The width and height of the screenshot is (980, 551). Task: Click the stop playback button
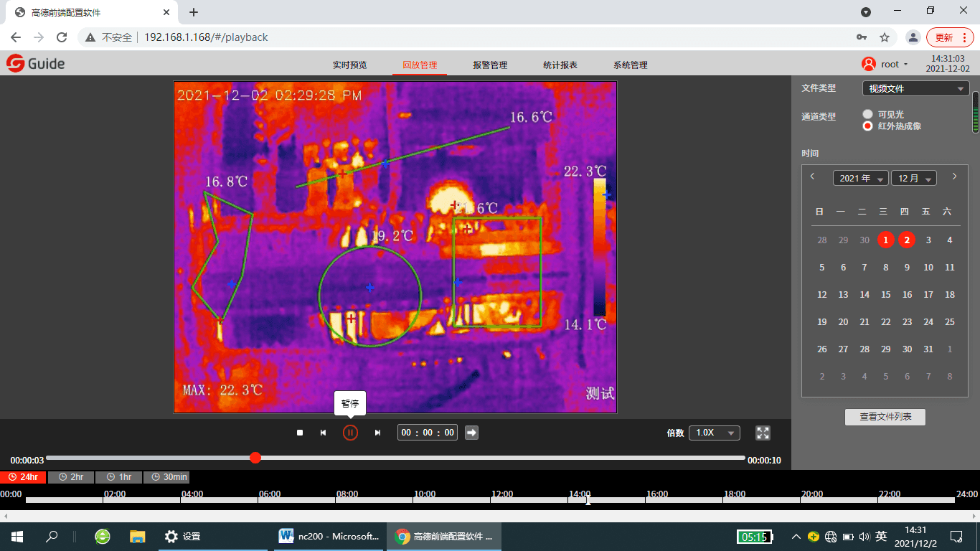[300, 433]
